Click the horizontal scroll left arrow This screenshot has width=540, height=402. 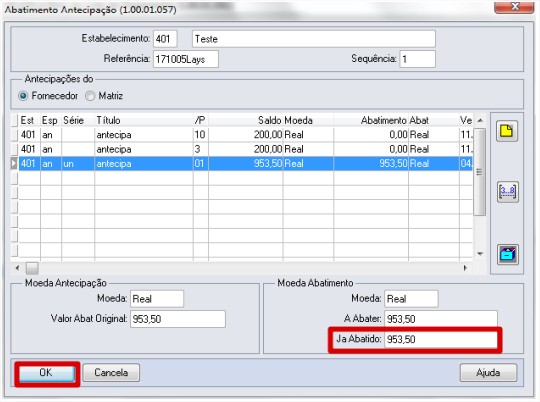point(17,268)
